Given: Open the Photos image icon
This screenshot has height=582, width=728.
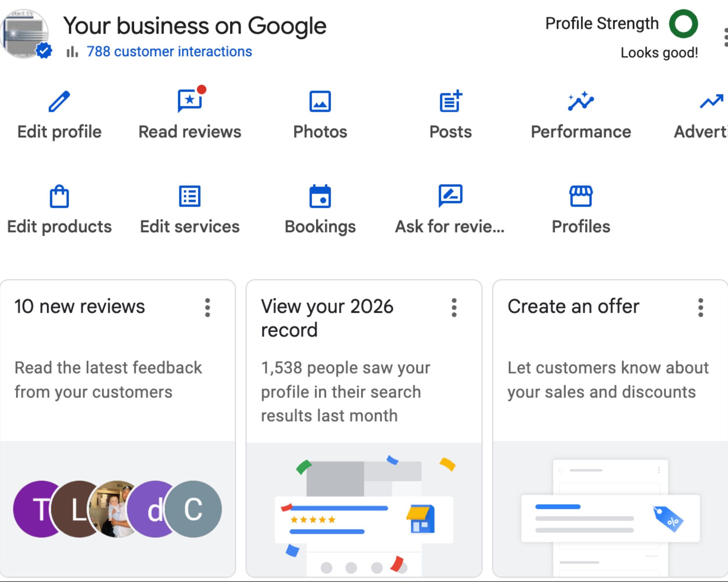Looking at the screenshot, I should 320,101.
